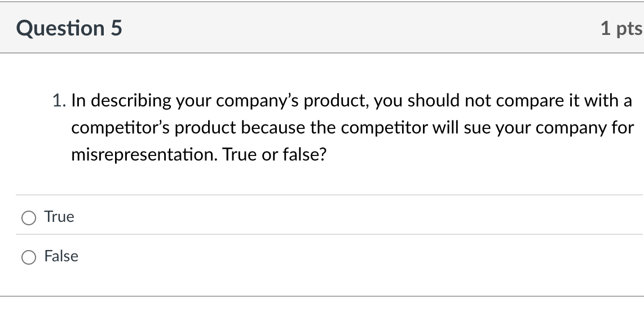Click the "True or false?" prompt text
This screenshot has height=312, width=644.
pyautogui.click(x=275, y=154)
